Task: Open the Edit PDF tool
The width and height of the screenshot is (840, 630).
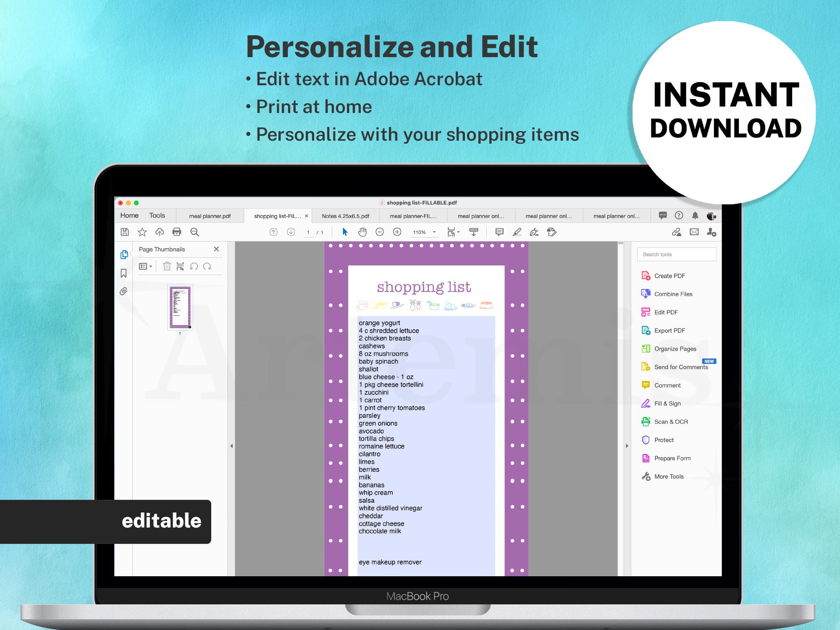Action: coord(659,312)
